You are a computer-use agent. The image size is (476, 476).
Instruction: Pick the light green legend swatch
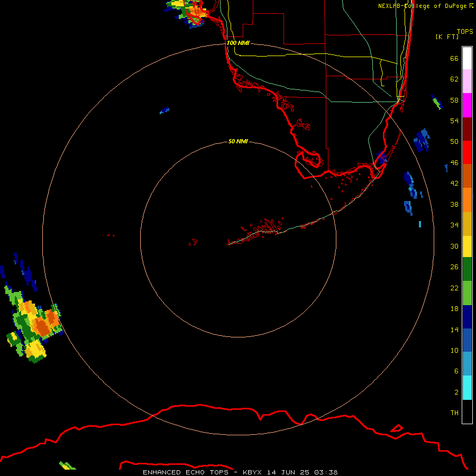[x=467, y=293]
